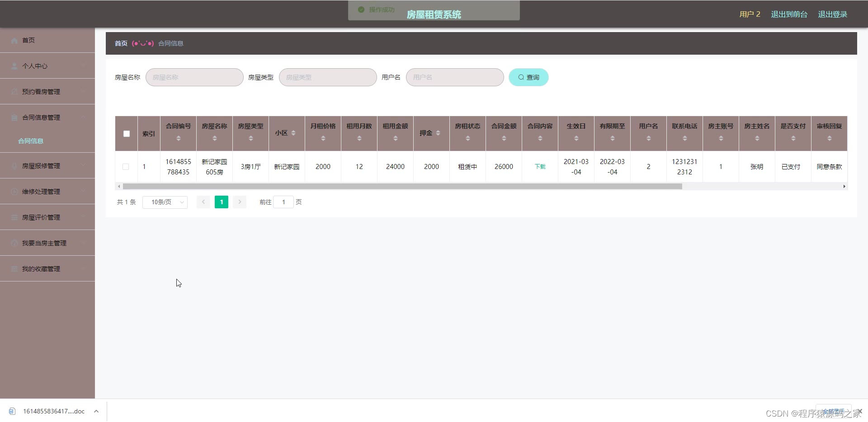
Task: Click the 房屋名称 search input field
Action: tap(194, 77)
